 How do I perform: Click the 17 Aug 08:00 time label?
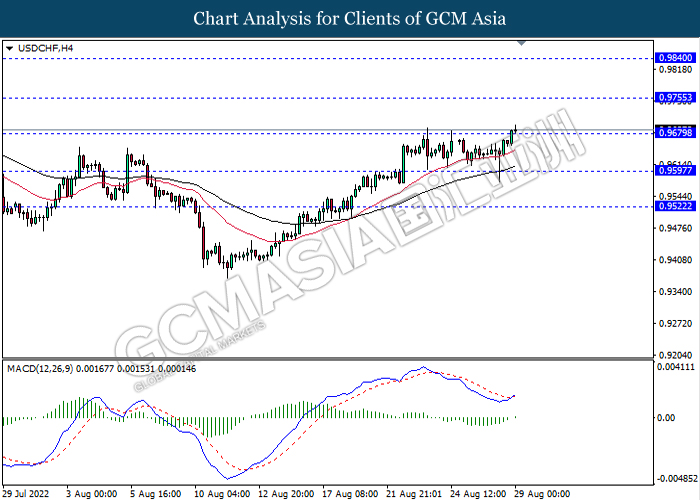[350, 494]
